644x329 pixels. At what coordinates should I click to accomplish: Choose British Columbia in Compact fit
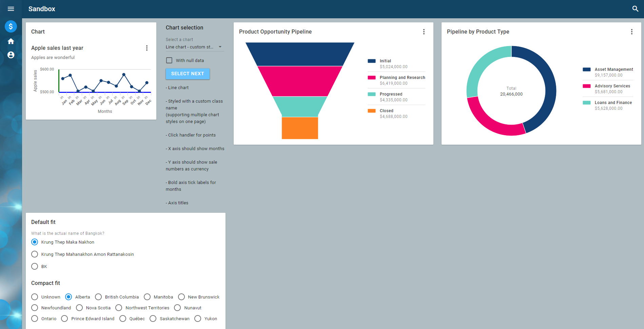pos(98,297)
